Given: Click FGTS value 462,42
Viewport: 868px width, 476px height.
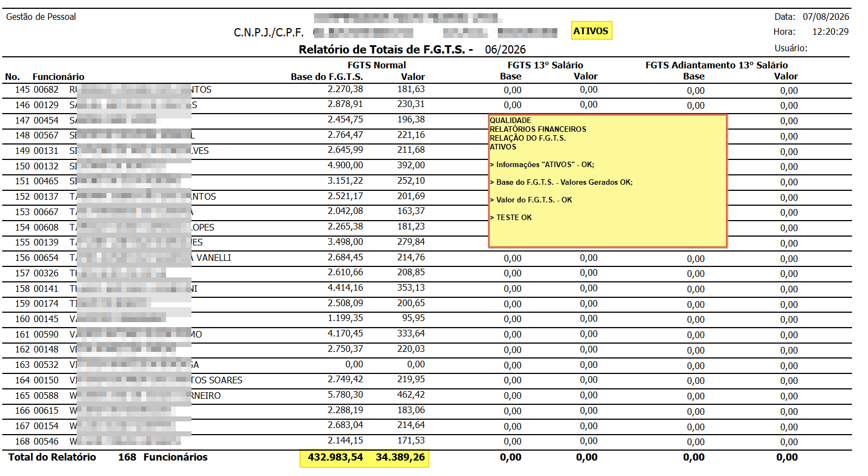Looking at the screenshot, I should (411, 394).
